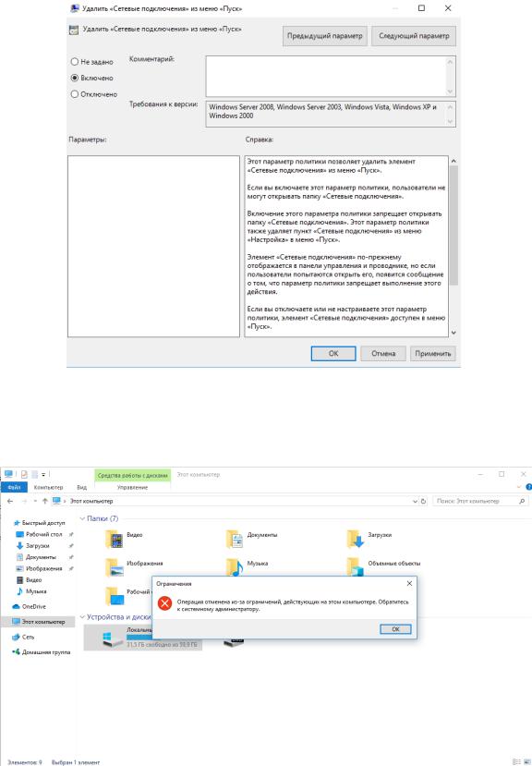Select the 'Включено' radio button
This screenshot has width=532, height=766.
(75, 78)
